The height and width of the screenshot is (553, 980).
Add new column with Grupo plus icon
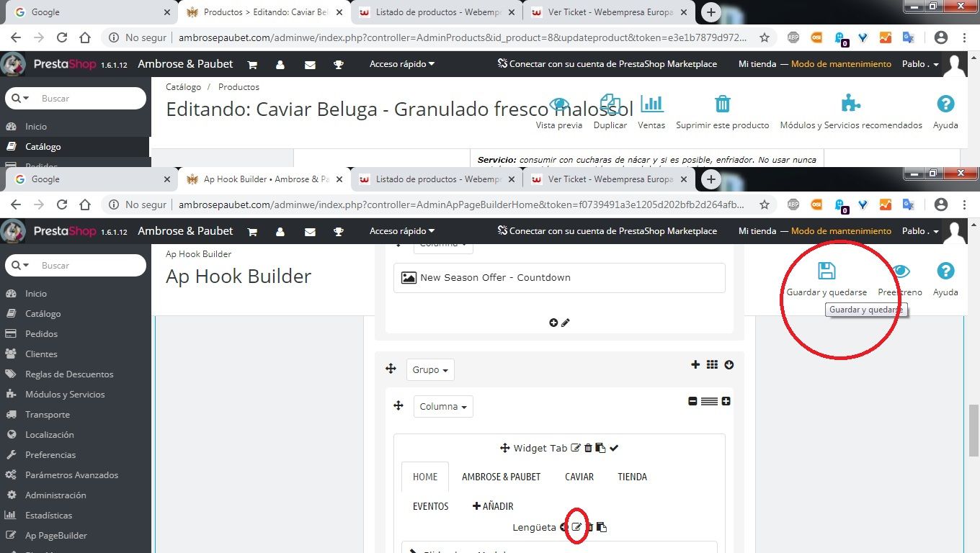pos(695,364)
